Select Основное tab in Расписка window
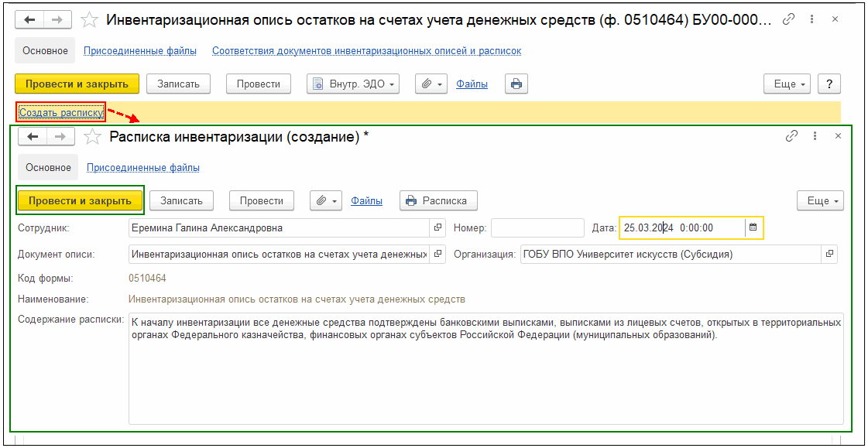The image size is (868, 448). (x=48, y=167)
